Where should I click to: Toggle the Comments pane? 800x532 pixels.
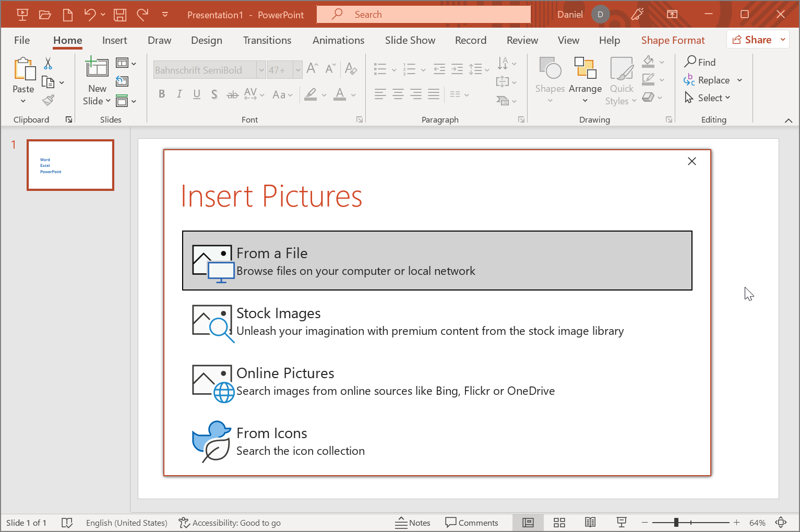pyautogui.click(x=472, y=523)
